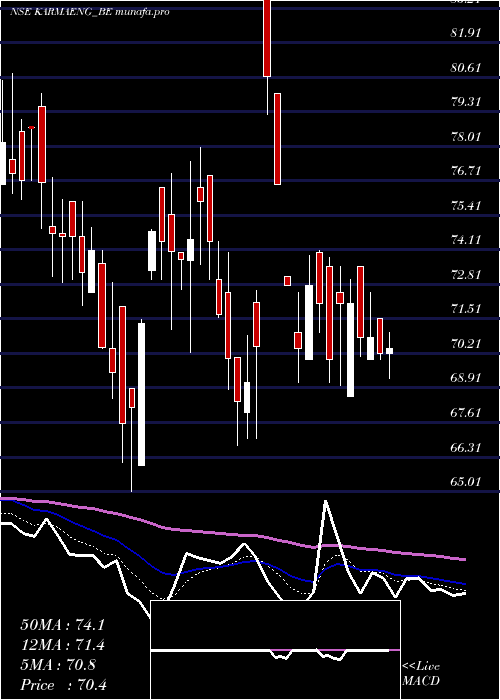Click the 72.81 price level label

tap(466, 275)
